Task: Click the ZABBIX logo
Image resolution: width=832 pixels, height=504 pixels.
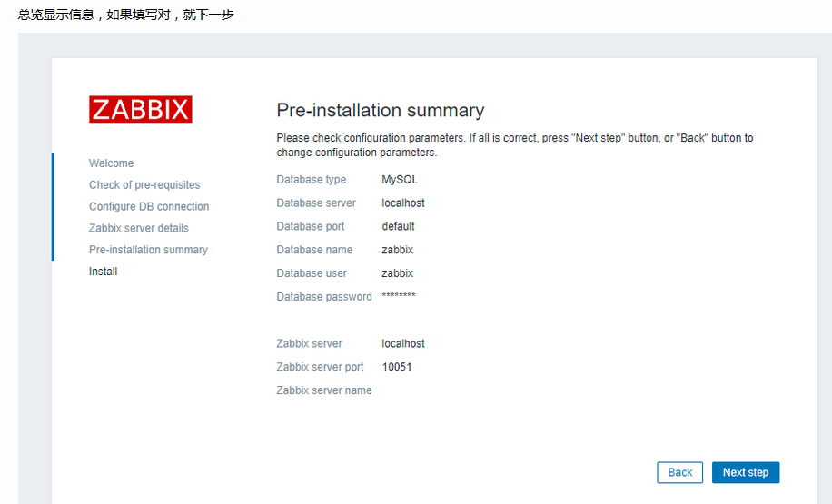Action: [141, 109]
